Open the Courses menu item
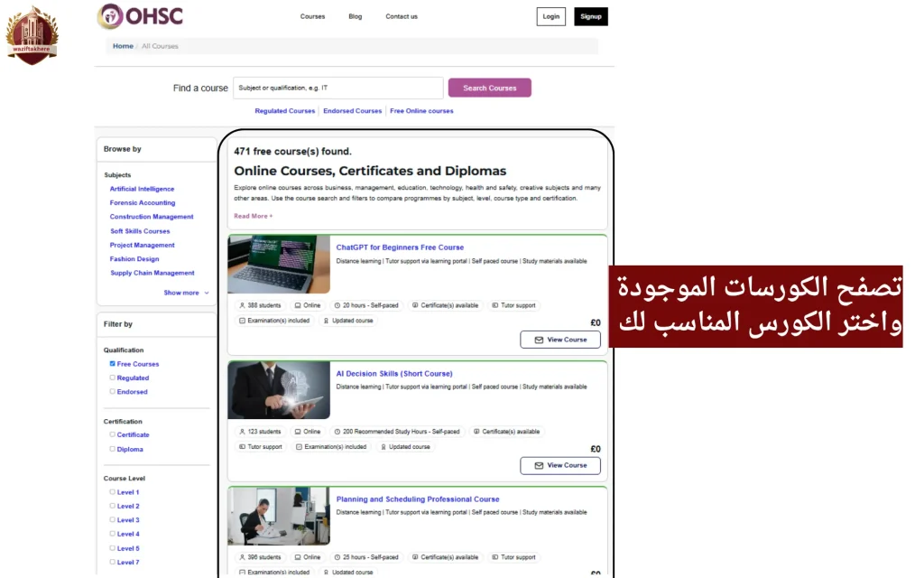 (x=312, y=16)
